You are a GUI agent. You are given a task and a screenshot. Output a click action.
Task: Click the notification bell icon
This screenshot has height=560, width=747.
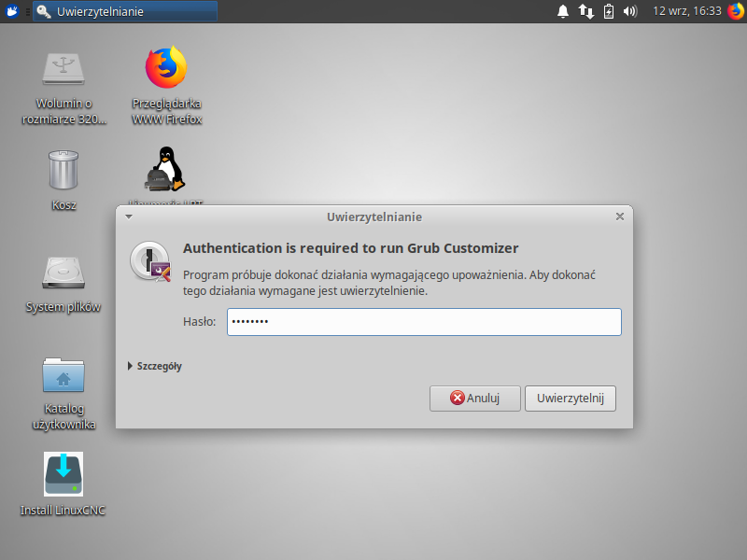(x=563, y=11)
